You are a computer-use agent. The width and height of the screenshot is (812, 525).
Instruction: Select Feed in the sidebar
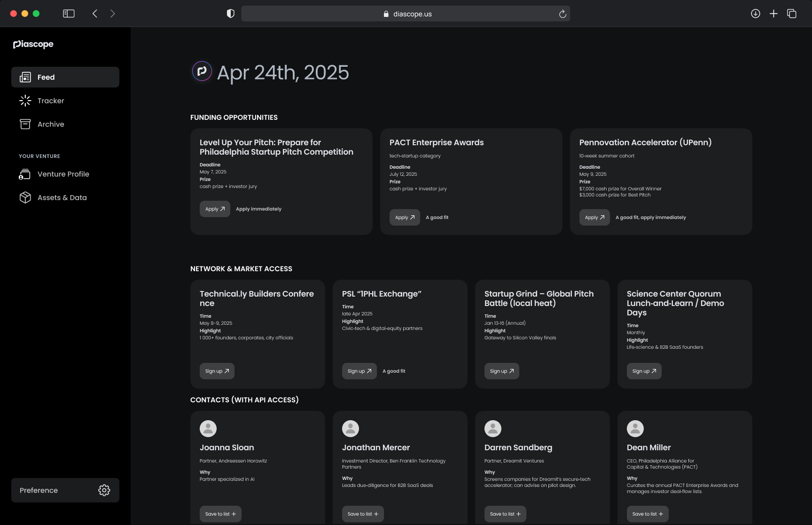[65, 77]
